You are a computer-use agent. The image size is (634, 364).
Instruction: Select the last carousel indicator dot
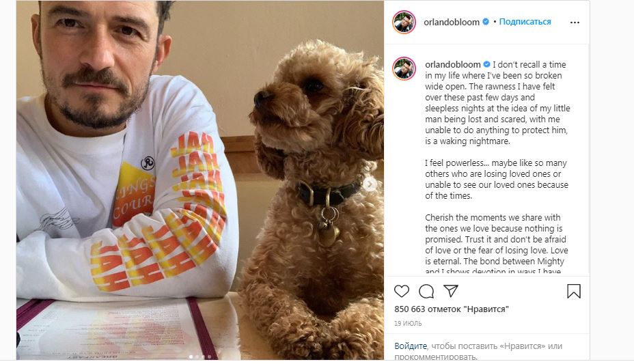210,356
